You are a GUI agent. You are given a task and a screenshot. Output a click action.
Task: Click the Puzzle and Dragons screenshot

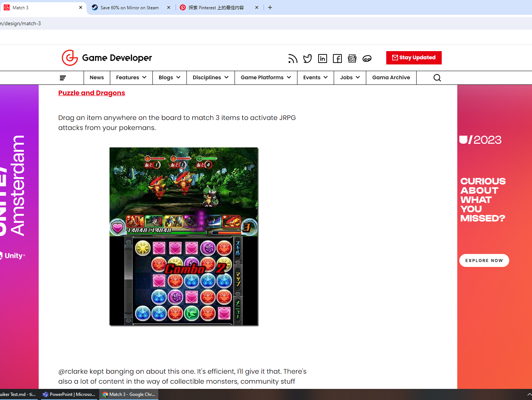point(183,236)
